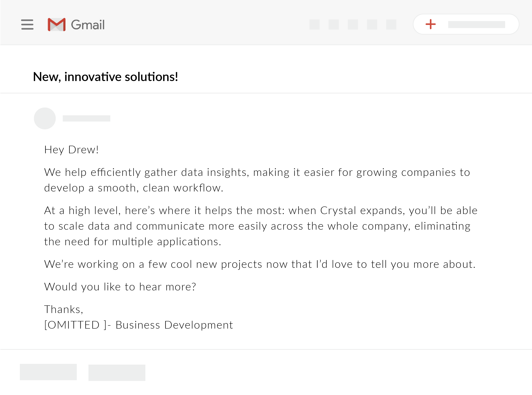
Task: Click the second gray toolbar square
Action: [333, 25]
